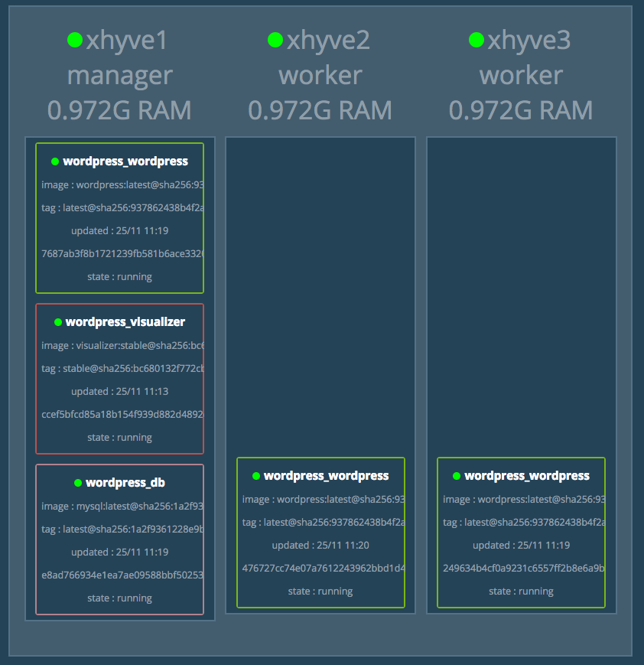
Task: Click the container ID starting with 476727cc
Action: [323, 568]
